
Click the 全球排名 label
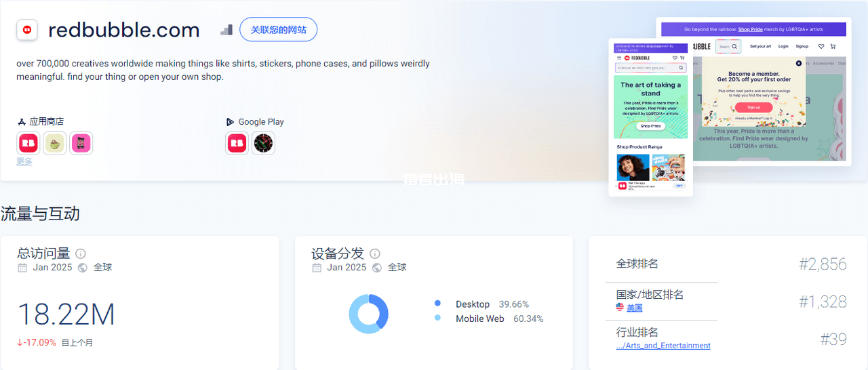[x=637, y=264]
